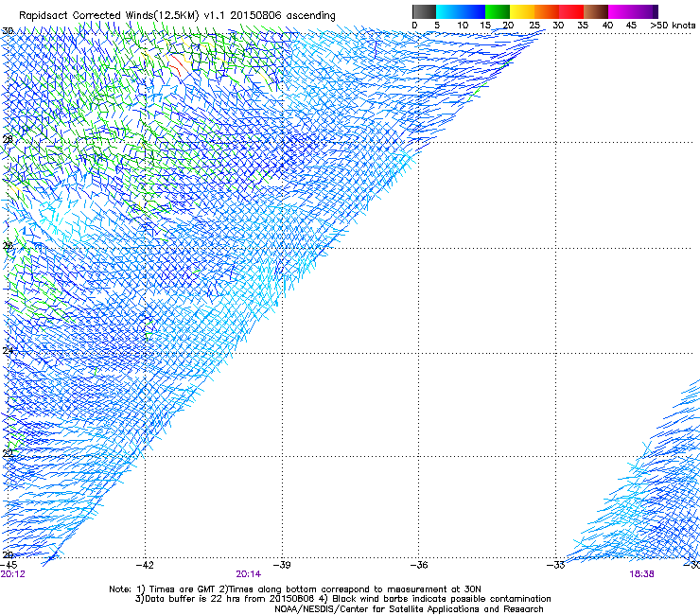Click the gray 0-5 knots color swatch
The height and width of the screenshot is (615, 700).
pos(424,11)
